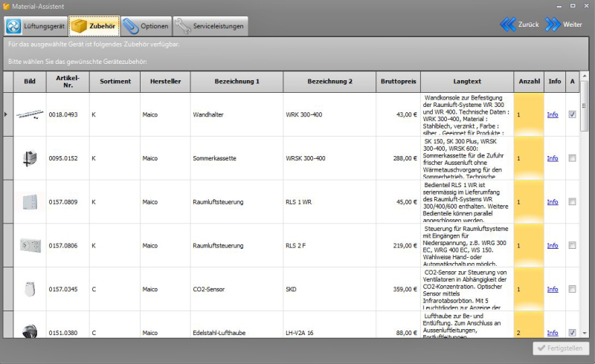Open the Lüftungsgerät tab
Viewport: 595px width, 364px height.
[x=36, y=26]
